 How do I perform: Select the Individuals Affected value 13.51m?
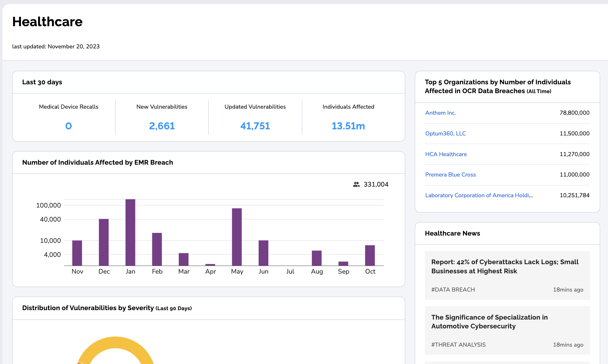(x=348, y=126)
